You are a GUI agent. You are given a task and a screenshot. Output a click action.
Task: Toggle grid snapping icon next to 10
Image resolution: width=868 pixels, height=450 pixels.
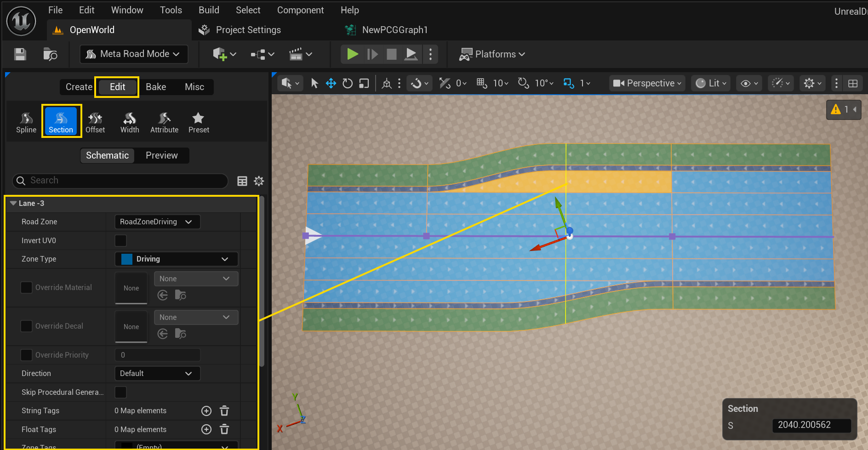coord(481,83)
